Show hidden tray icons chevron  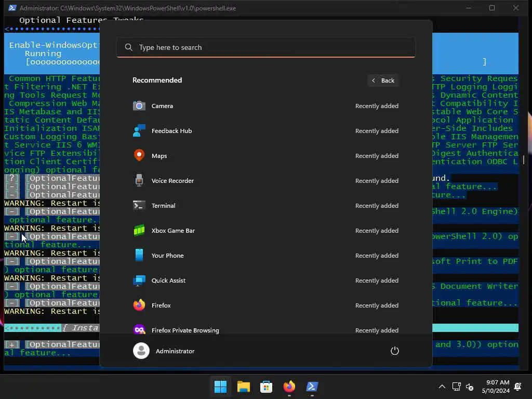(442, 387)
